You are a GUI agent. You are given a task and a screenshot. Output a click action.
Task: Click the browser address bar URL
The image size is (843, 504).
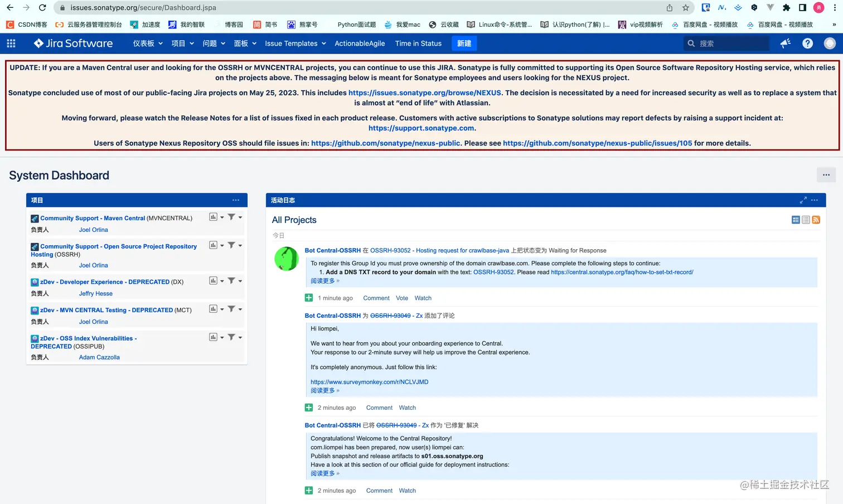coord(143,8)
